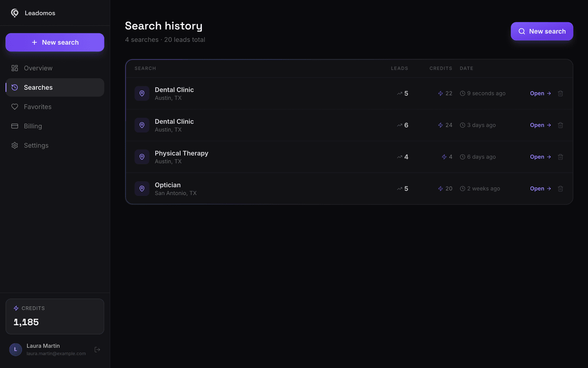The image size is (588, 368).
Task: Start a new search from the sidebar
Action: 55,42
